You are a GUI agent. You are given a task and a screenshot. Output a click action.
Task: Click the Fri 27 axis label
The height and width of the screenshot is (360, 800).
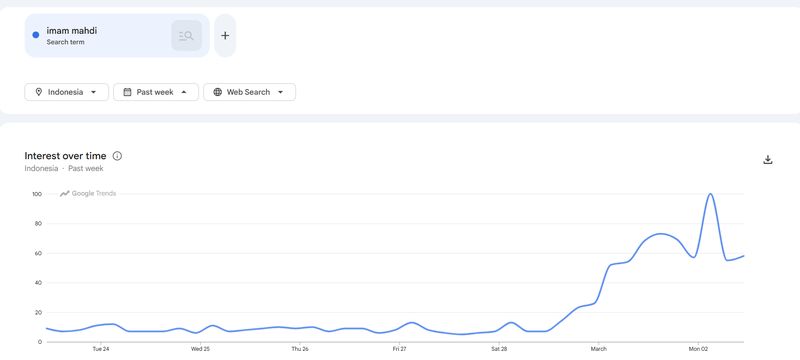click(x=399, y=349)
